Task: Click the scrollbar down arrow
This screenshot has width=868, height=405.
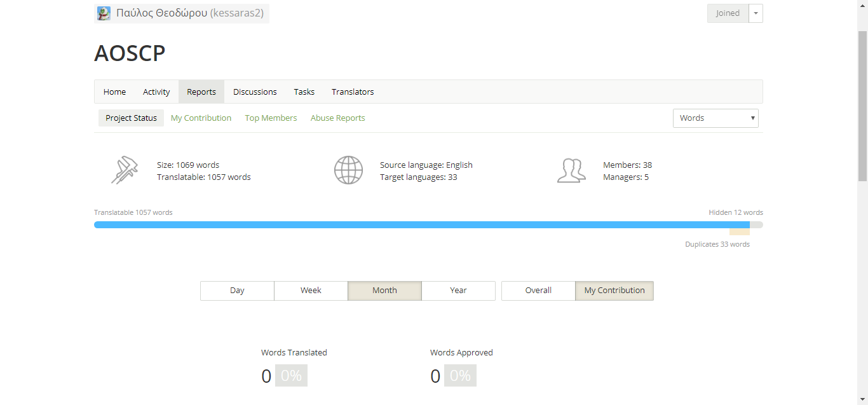Action: [x=862, y=399]
